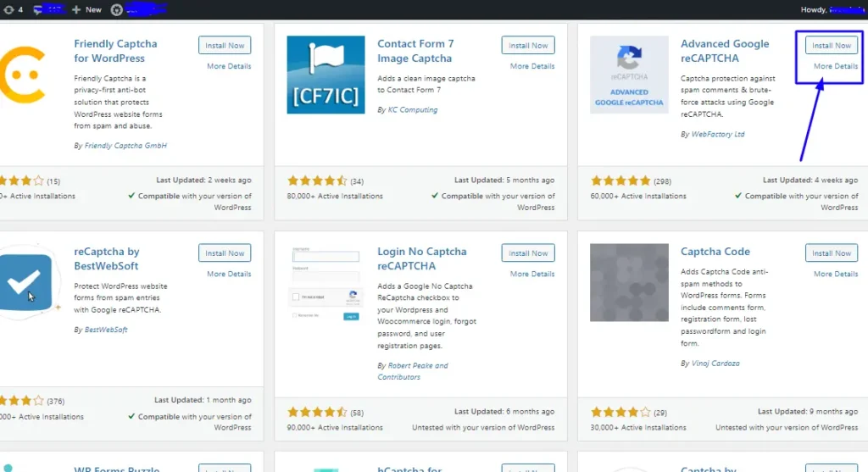868x472 pixels.
Task: Click the Login No Captcha reCAPTCHA screenshot icon
Action: click(325, 284)
